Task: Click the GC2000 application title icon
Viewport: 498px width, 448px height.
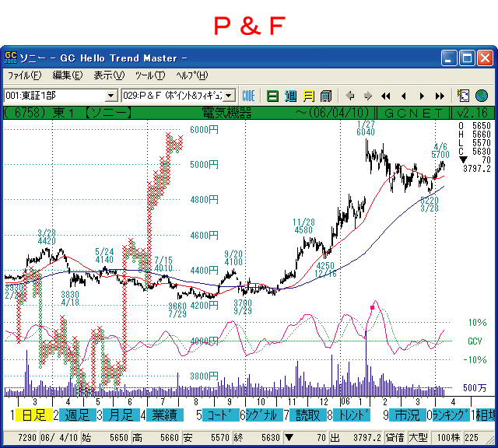Action: click(x=11, y=58)
